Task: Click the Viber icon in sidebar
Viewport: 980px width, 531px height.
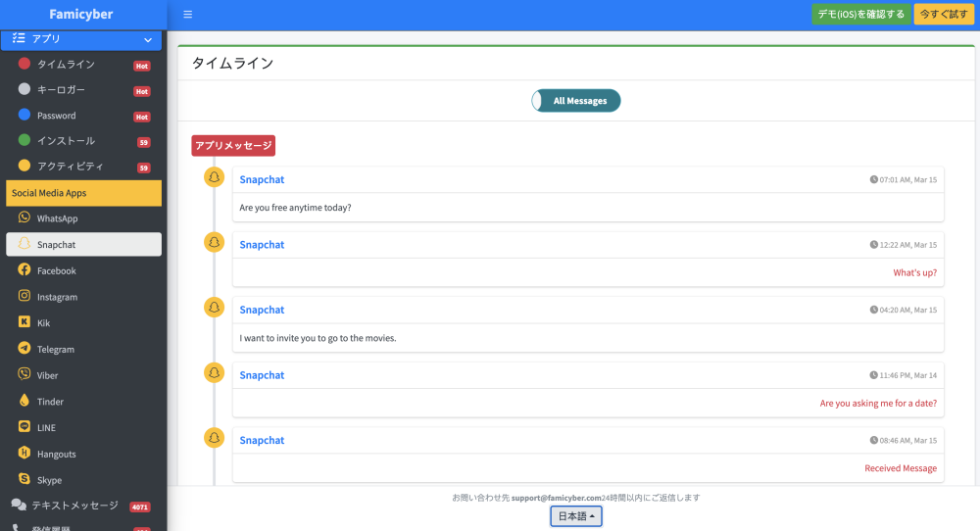Action: pyautogui.click(x=24, y=373)
